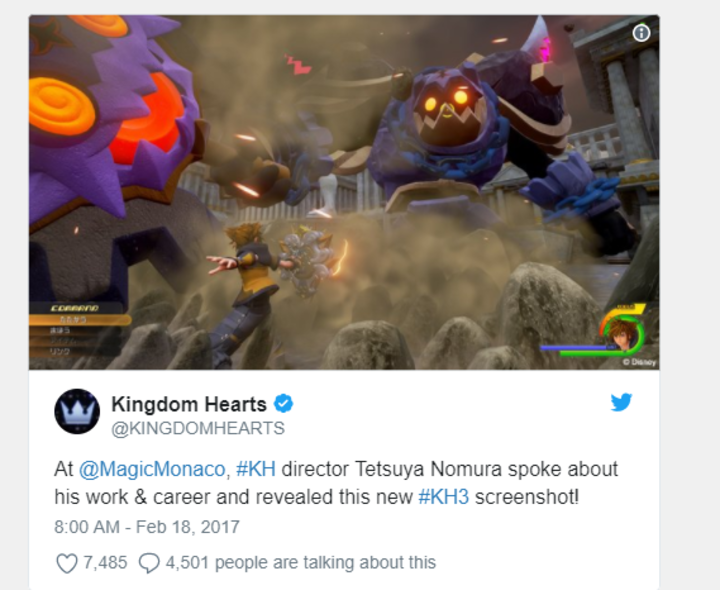Open the #KH hashtag

tap(256, 469)
